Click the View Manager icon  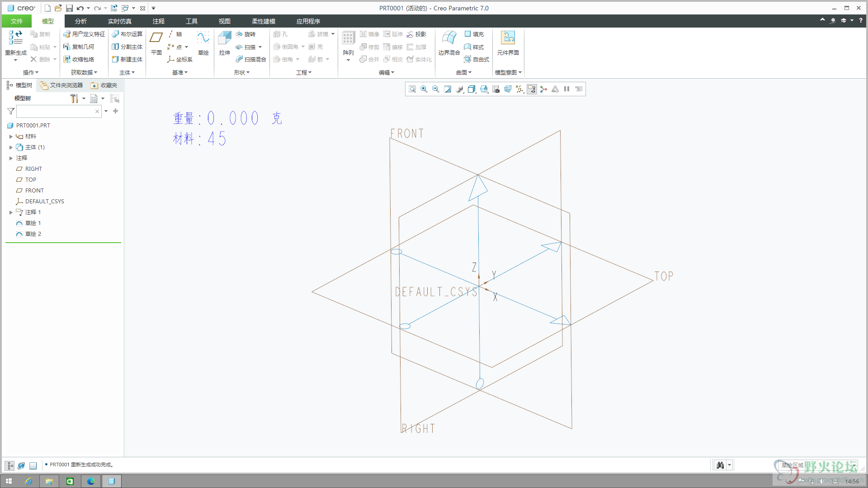(x=496, y=89)
